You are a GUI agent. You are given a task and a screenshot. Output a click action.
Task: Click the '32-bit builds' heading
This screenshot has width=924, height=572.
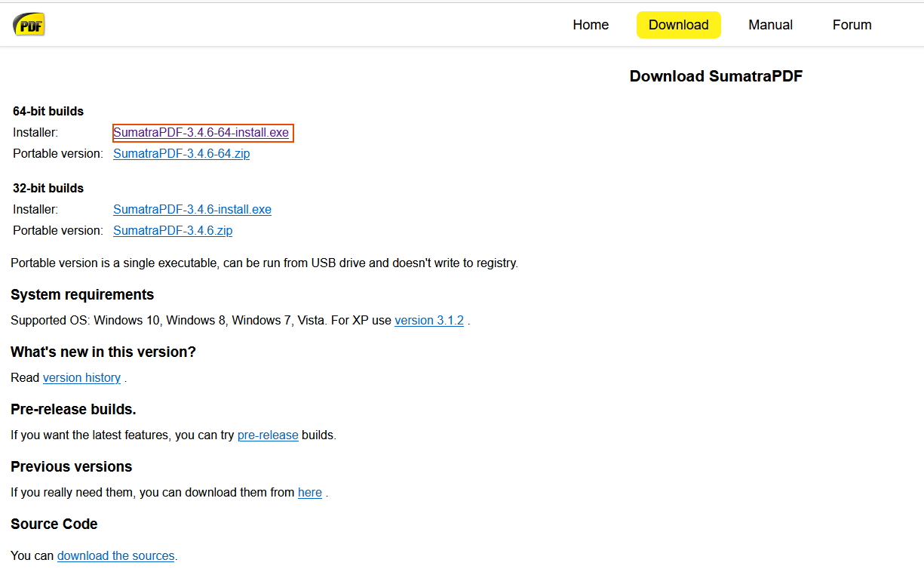[48, 189]
